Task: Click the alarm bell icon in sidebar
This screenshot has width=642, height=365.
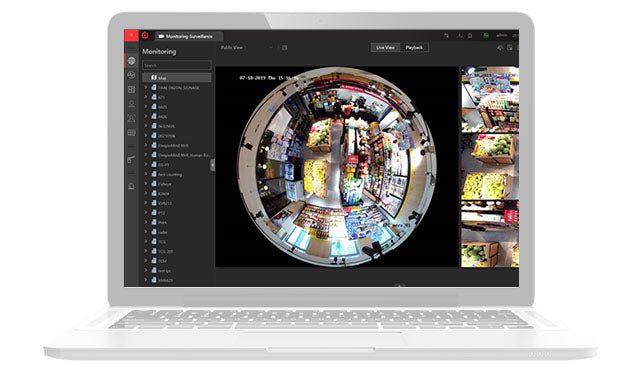Action: coord(131,186)
